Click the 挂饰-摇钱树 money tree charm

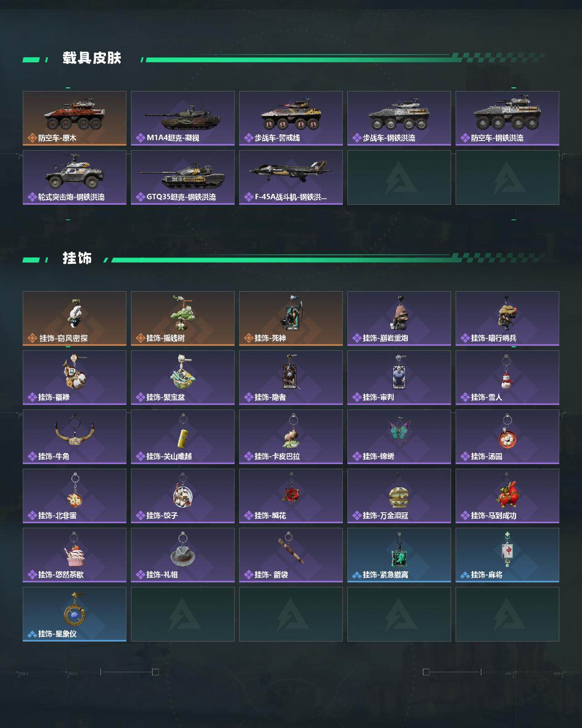[183, 318]
